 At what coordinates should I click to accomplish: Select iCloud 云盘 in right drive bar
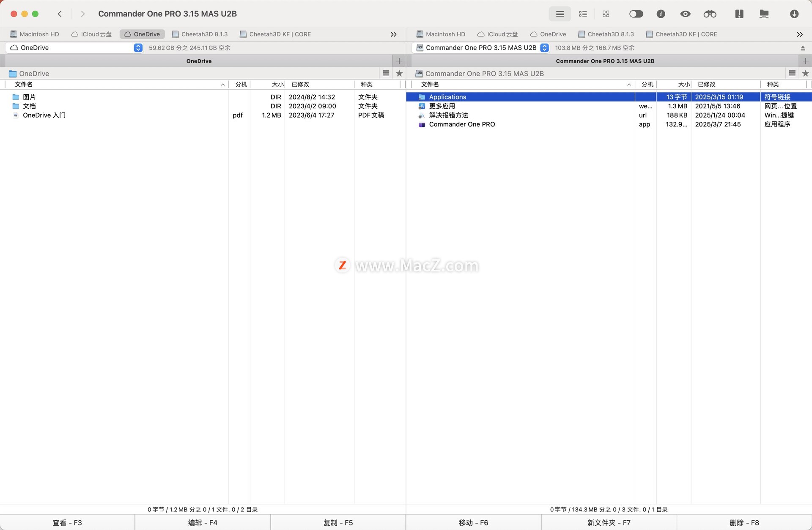click(x=497, y=34)
